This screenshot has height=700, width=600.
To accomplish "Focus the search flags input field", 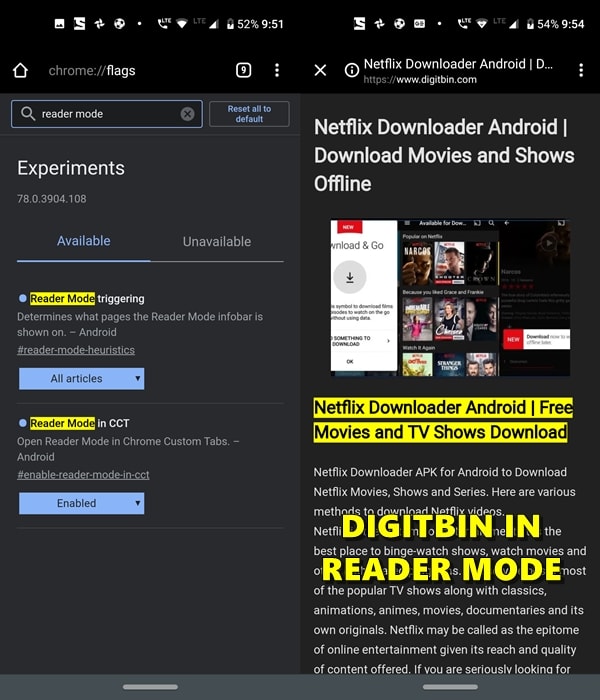I will 108,114.
